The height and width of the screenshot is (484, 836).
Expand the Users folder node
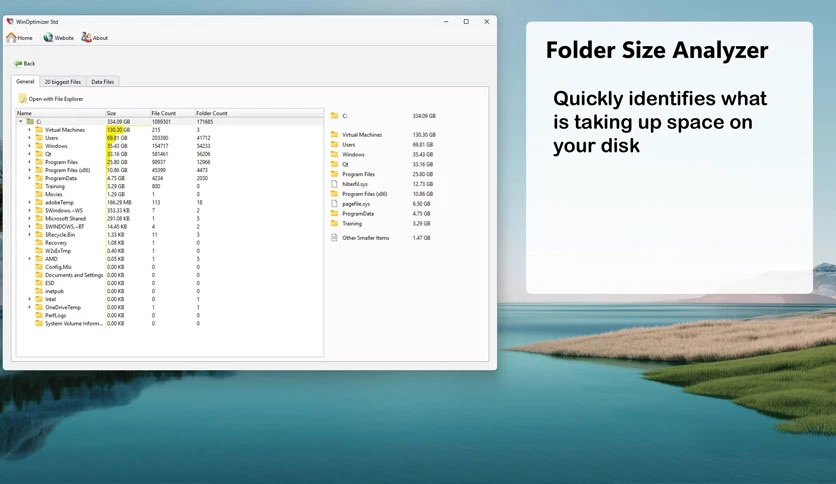pyautogui.click(x=29, y=138)
